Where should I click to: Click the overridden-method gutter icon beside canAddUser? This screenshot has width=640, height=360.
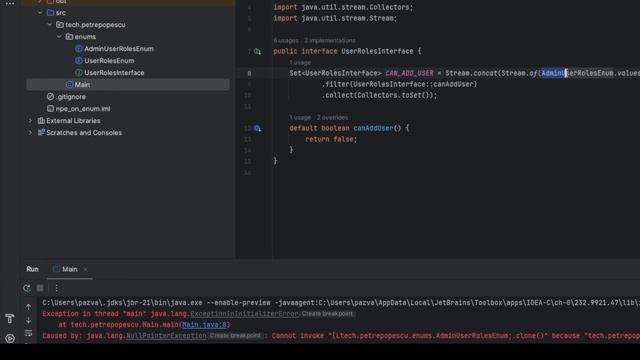[x=258, y=128]
